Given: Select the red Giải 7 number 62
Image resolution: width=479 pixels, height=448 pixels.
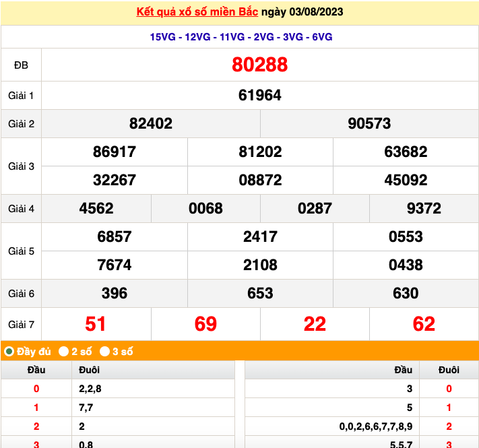Looking at the screenshot, I should click(424, 324).
